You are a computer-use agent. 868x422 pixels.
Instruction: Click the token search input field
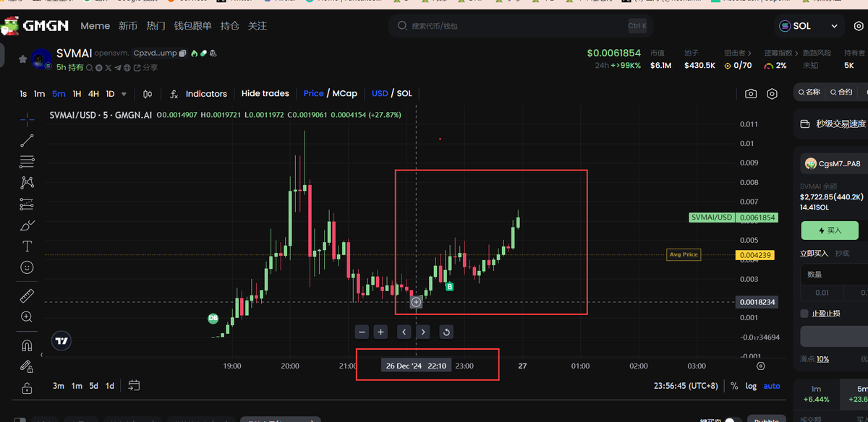click(x=521, y=26)
